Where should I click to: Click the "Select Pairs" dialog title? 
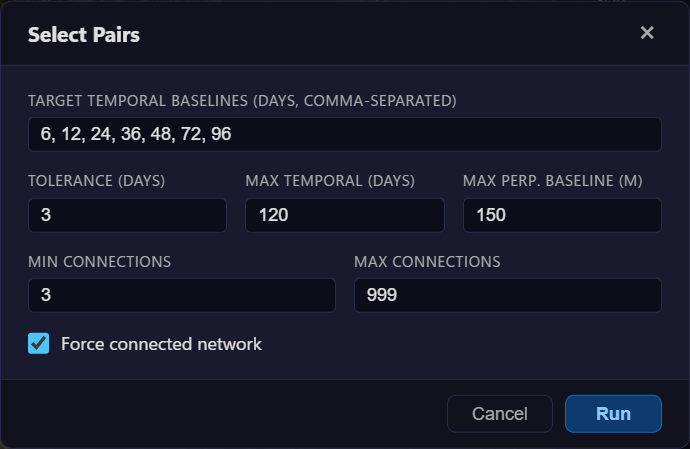[84, 35]
